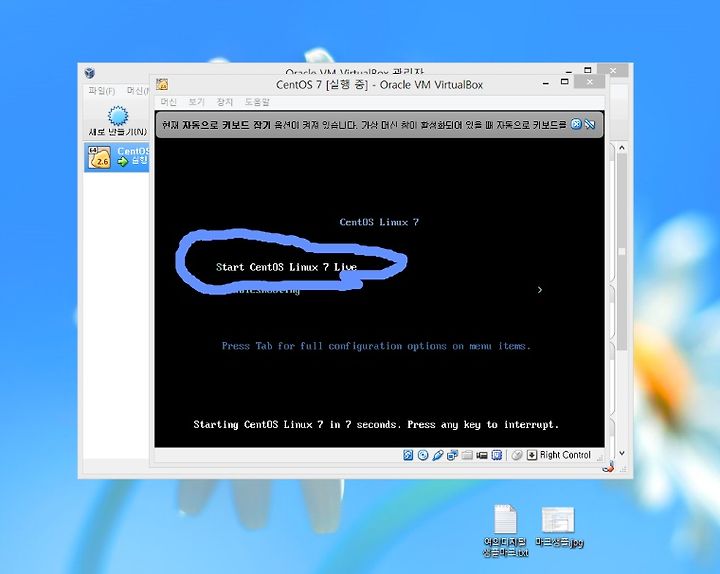Viewport: 720px width, 574px height.
Task: Click the vertical scrollbar thumb in VirtualBox Manager
Action: tap(622, 252)
